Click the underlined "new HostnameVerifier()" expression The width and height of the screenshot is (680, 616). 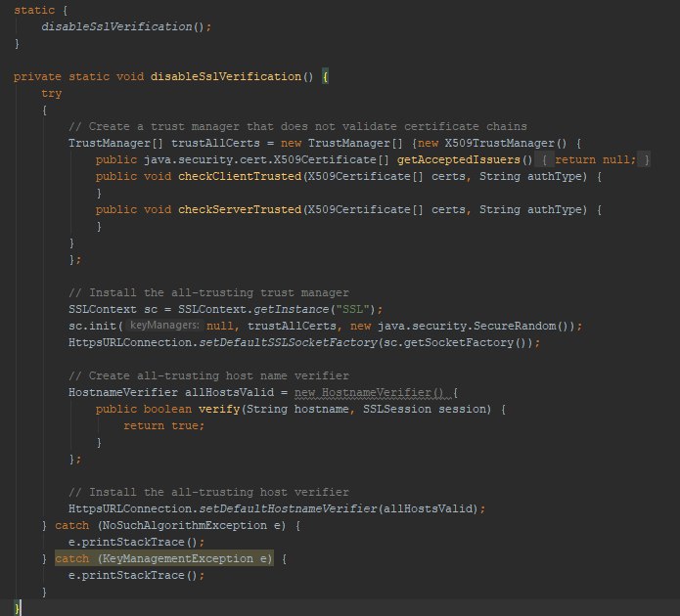point(369,393)
